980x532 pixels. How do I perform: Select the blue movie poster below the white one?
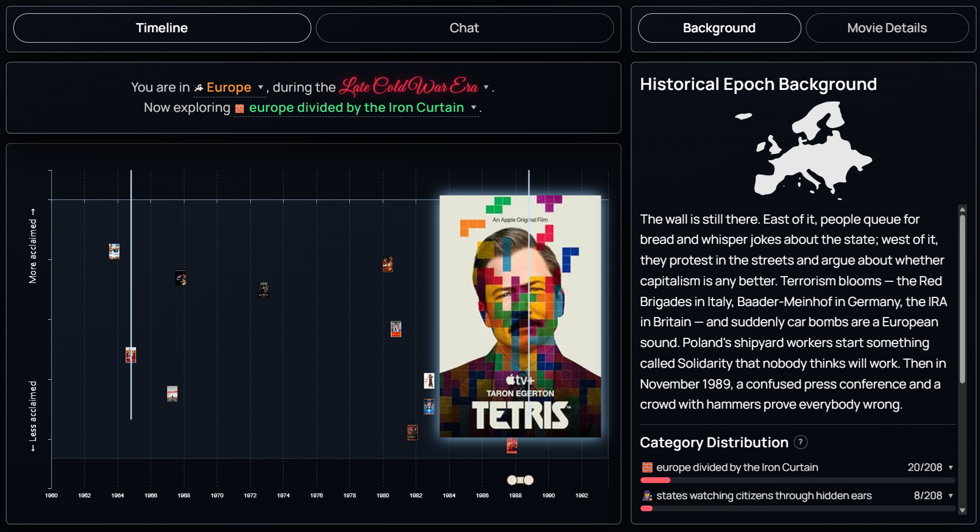tap(429, 407)
